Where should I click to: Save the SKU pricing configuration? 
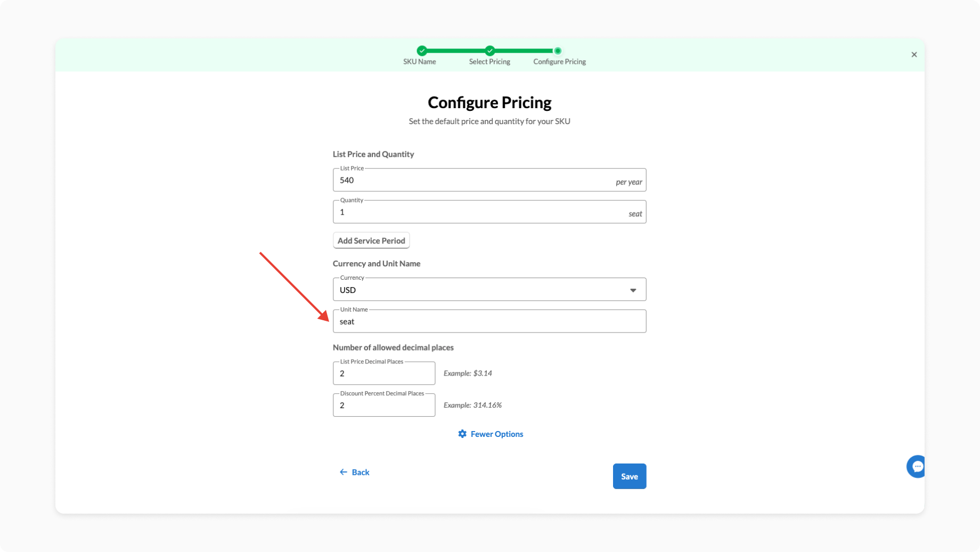pos(629,476)
